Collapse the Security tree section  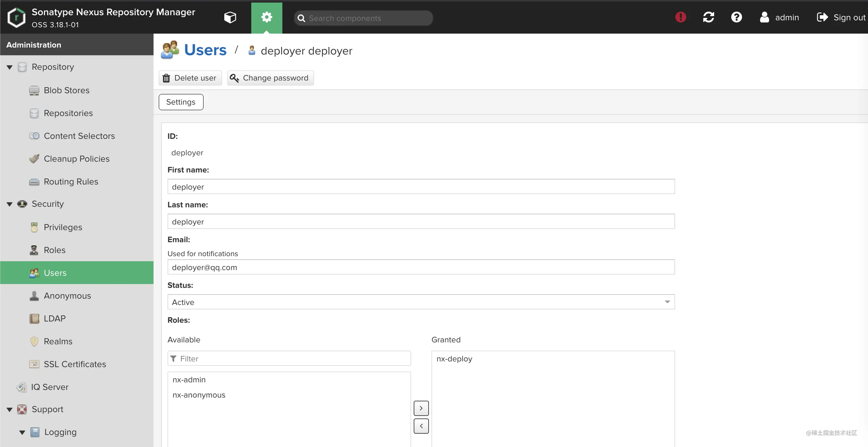pyautogui.click(x=10, y=204)
